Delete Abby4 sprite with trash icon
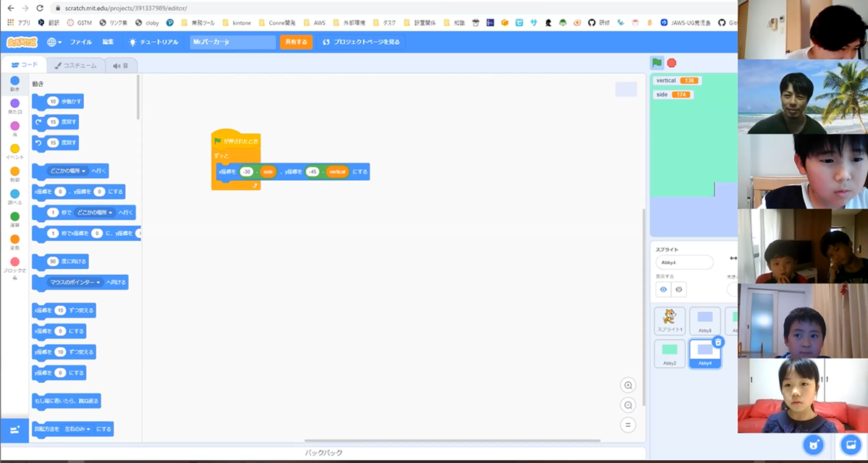This screenshot has width=868, height=463. [x=718, y=342]
